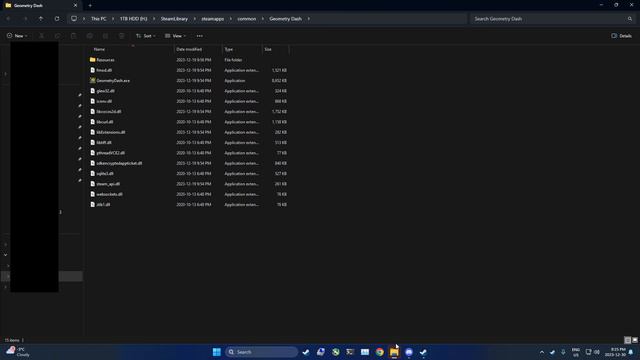640x360 pixels.
Task: Click the File Explorer icon on the taskbar
Action: [394, 352]
